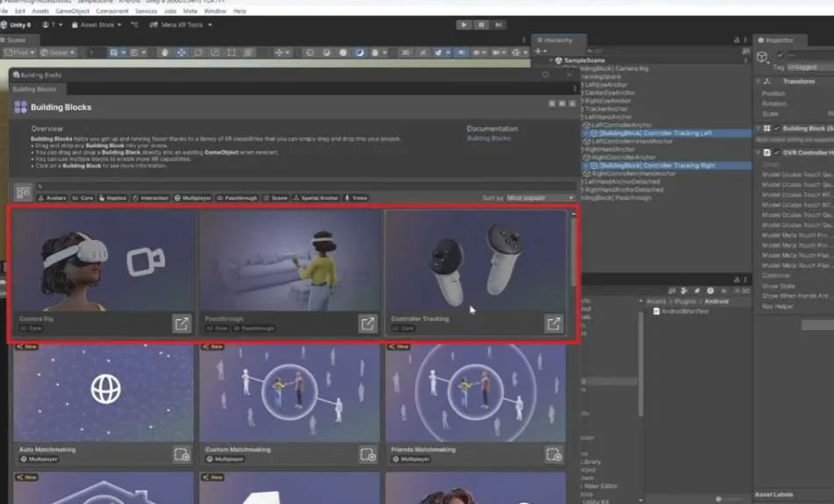Click the Auto Matchmaking block's add icon
Image resolution: width=834 pixels, height=504 pixels.
(x=182, y=455)
